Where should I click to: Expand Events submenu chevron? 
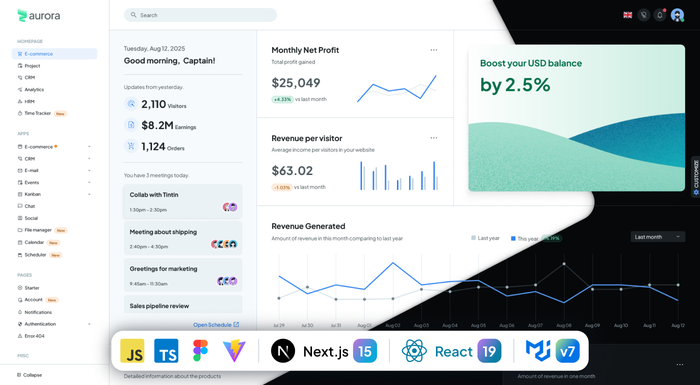pyautogui.click(x=89, y=182)
